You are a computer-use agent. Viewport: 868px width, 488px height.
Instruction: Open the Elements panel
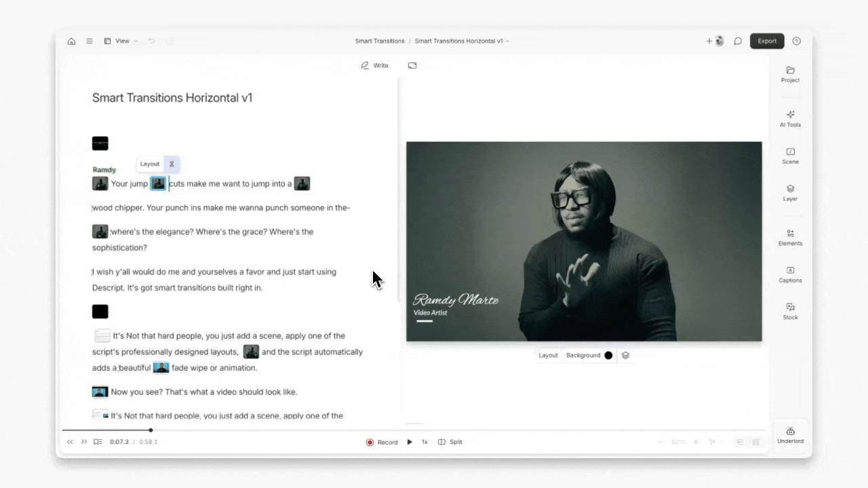coord(790,238)
